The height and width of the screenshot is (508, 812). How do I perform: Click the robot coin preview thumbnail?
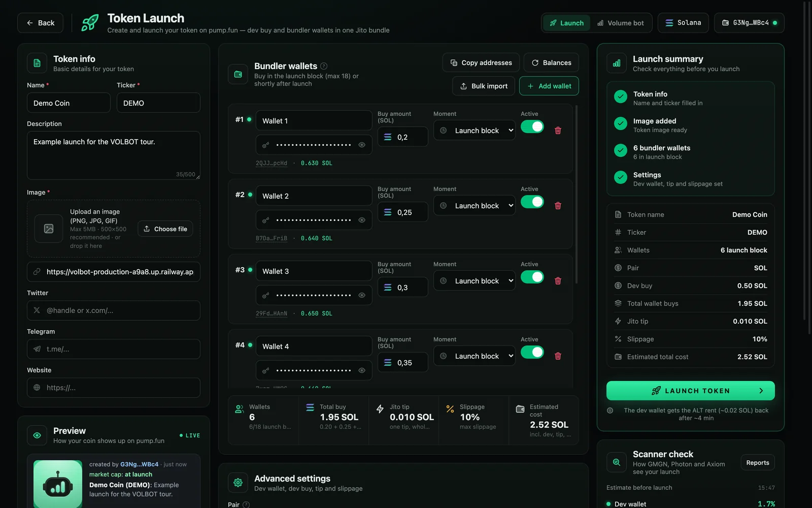[58, 484]
